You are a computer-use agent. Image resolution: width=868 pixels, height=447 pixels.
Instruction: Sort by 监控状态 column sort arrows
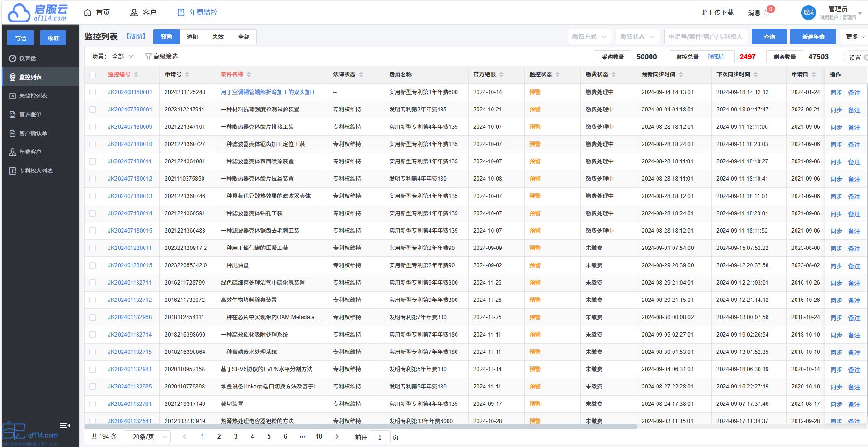[x=557, y=74]
